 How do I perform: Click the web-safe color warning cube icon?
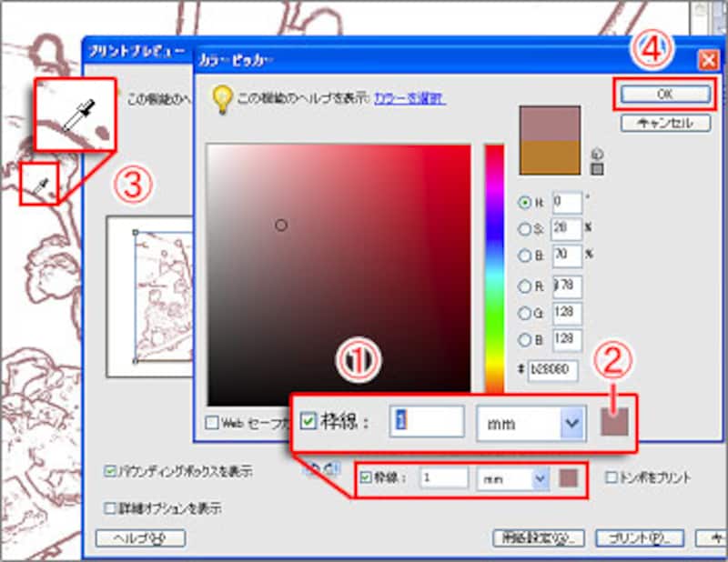tap(598, 154)
